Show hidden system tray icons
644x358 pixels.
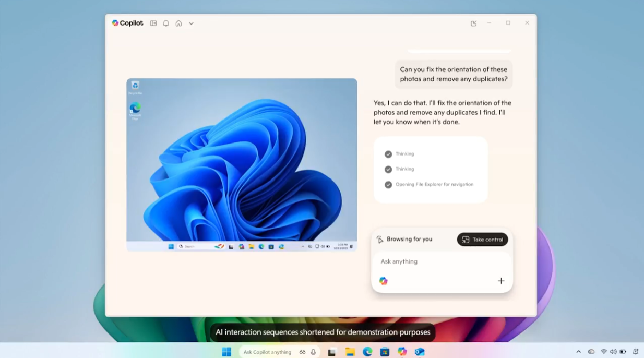(x=578, y=352)
